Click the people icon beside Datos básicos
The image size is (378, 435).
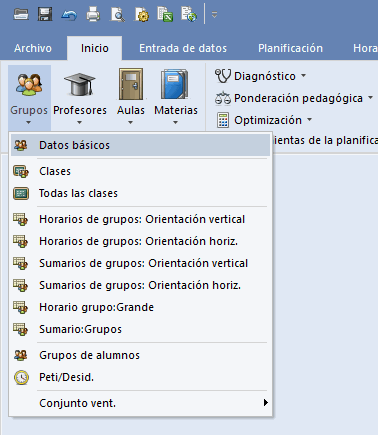21,145
